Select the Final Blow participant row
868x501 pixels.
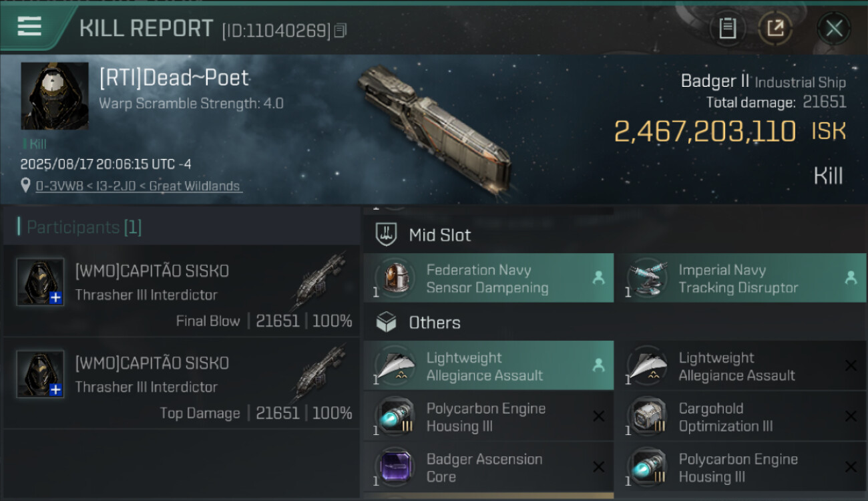(182, 291)
